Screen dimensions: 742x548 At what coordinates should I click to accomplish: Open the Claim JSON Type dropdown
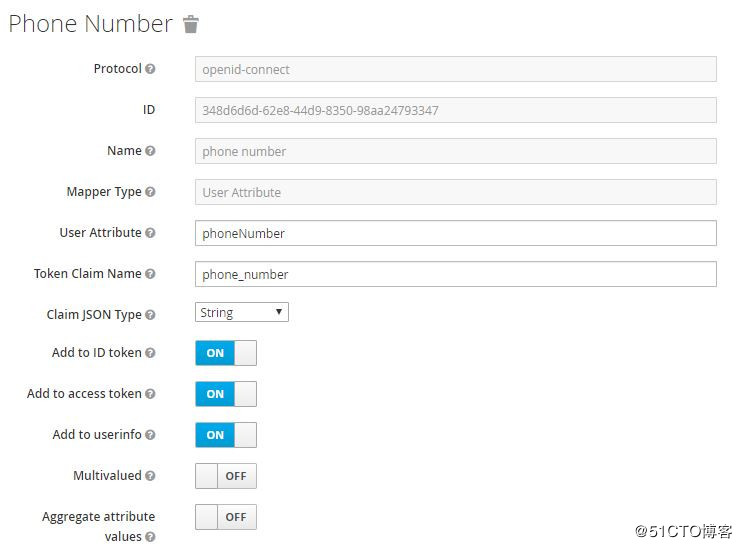242,313
